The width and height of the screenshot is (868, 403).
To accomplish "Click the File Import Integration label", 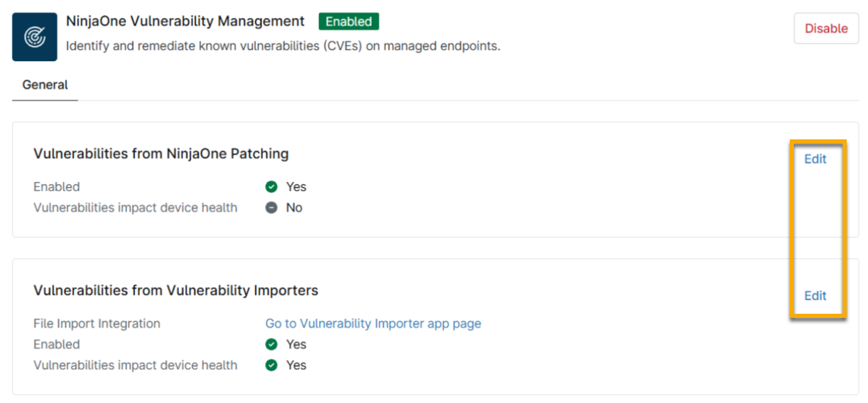I will point(97,323).
